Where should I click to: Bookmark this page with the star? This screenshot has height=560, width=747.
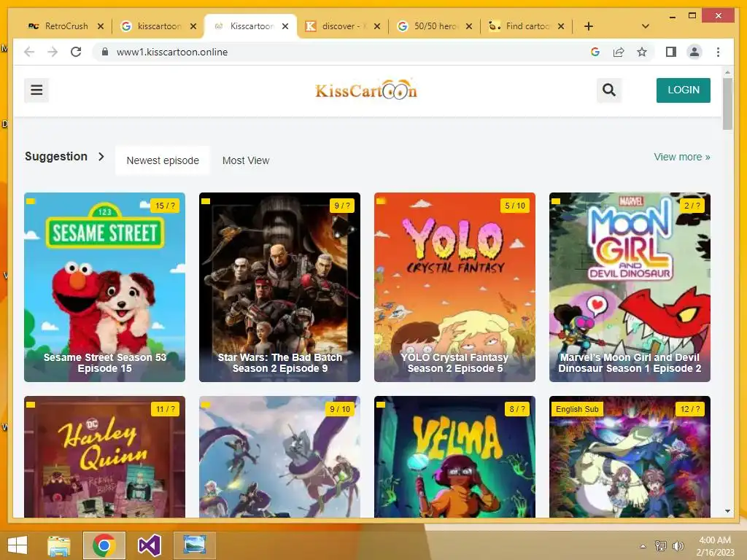click(642, 52)
